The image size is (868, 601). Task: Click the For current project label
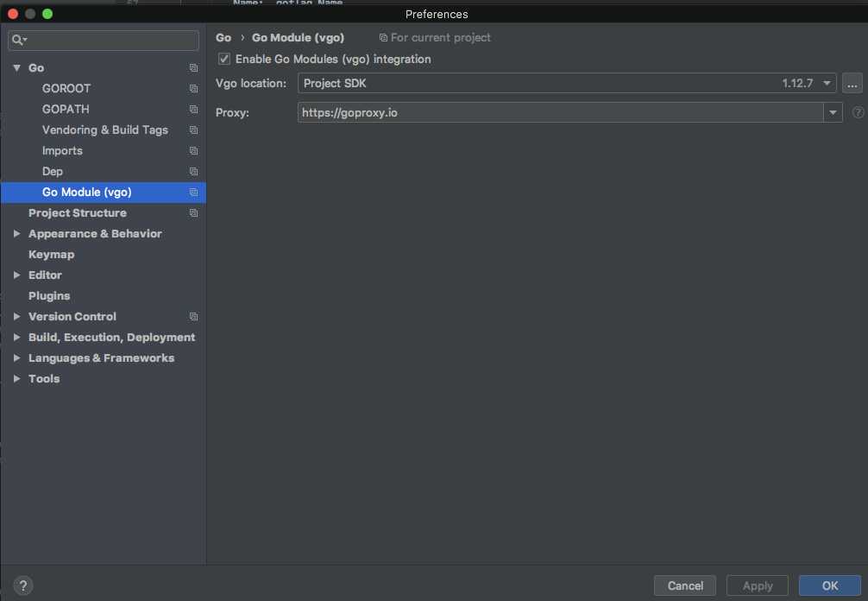441,38
